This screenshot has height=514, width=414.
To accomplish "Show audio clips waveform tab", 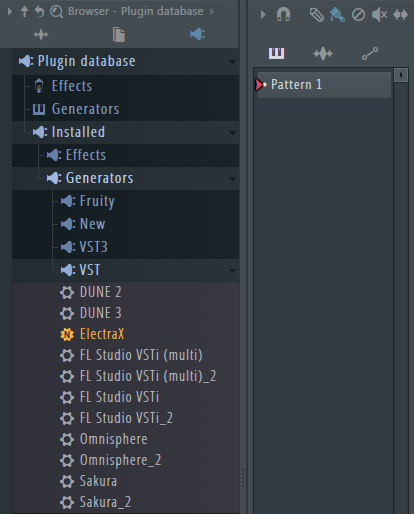I will tap(323, 54).
